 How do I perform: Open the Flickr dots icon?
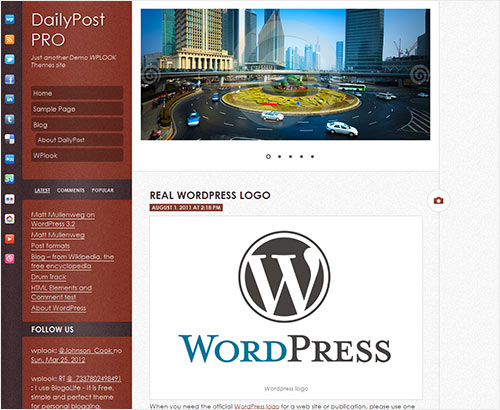click(10, 199)
